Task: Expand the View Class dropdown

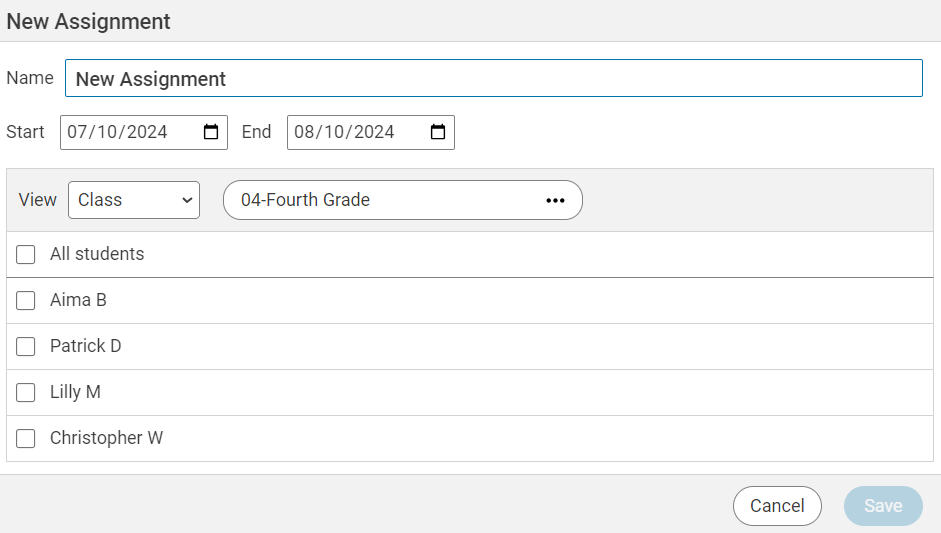Action: [134, 200]
